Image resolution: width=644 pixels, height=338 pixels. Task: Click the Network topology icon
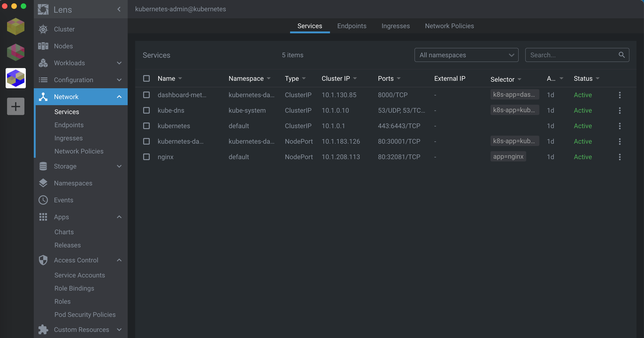43,97
